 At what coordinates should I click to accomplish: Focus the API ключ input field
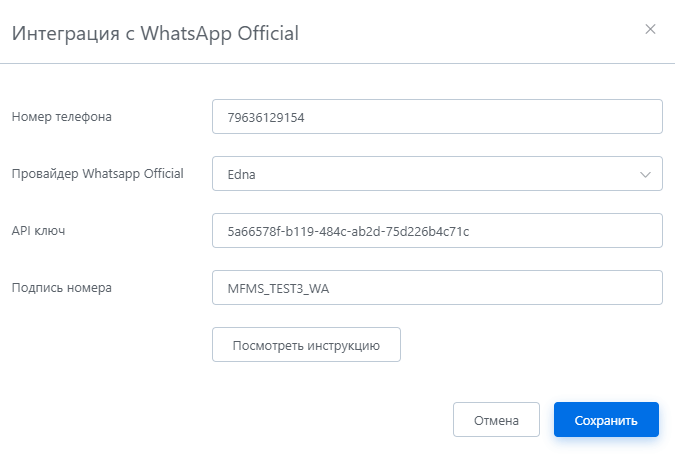[x=437, y=231]
